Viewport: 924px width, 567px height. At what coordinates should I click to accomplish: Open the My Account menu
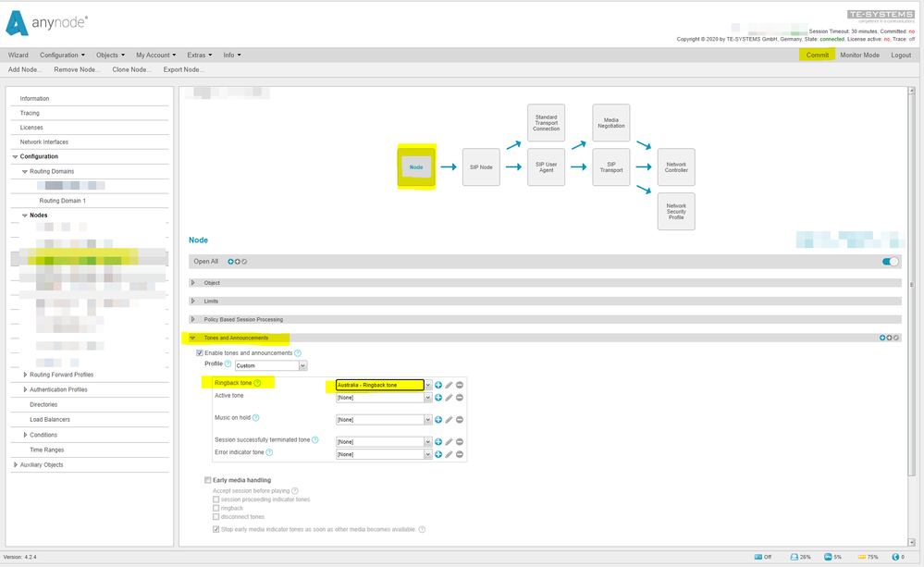pos(156,55)
